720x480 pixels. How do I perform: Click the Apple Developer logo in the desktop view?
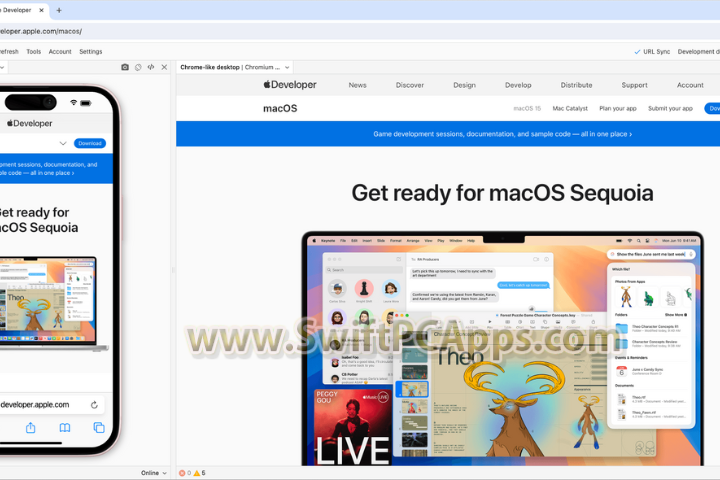[x=290, y=85]
